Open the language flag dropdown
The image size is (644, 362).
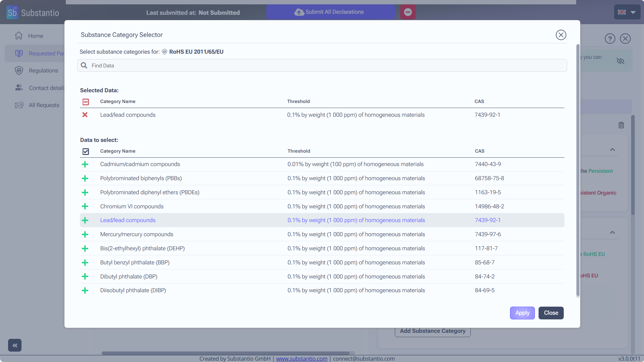tap(627, 12)
